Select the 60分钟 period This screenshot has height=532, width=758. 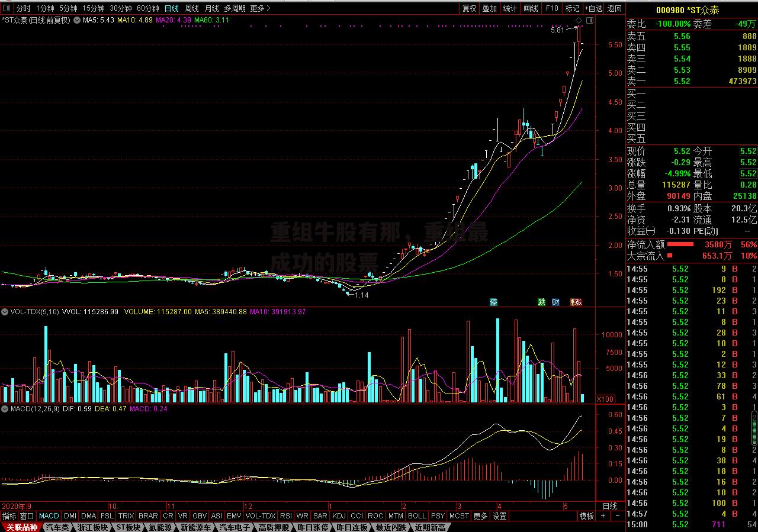(x=148, y=8)
